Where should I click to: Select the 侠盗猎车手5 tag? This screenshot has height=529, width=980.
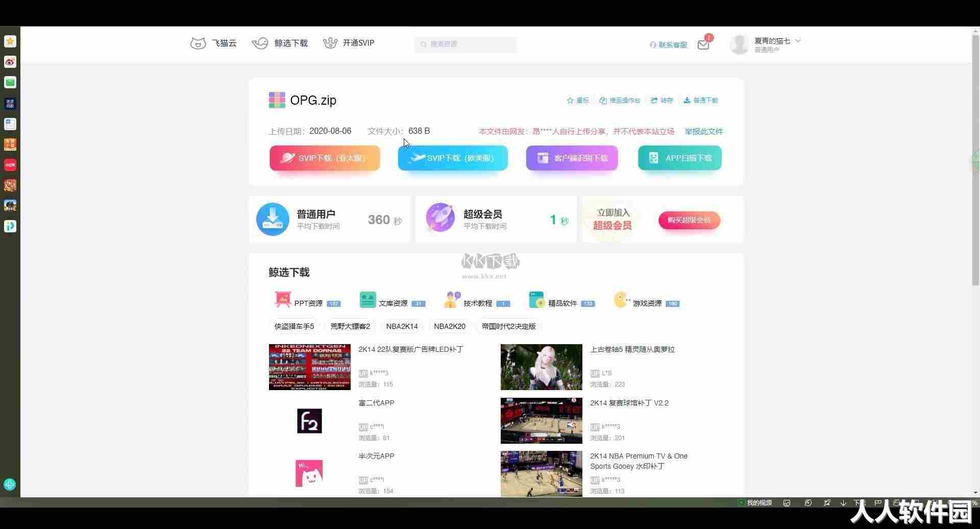[294, 326]
